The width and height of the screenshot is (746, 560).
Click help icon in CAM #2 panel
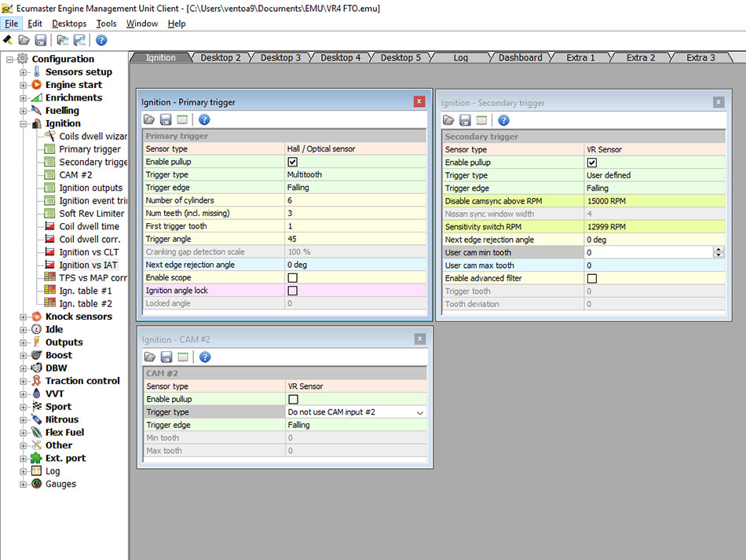(x=205, y=357)
